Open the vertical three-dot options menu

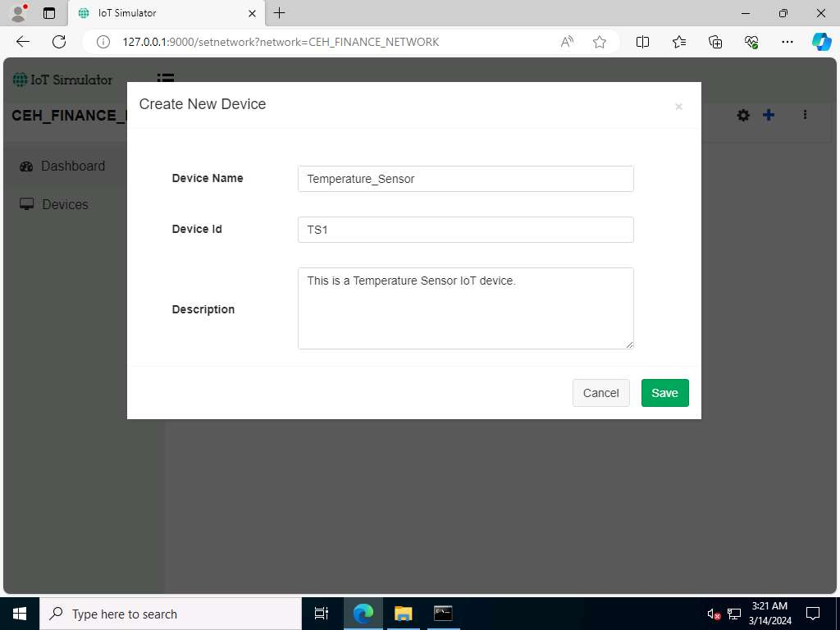[x=805, y=115]
